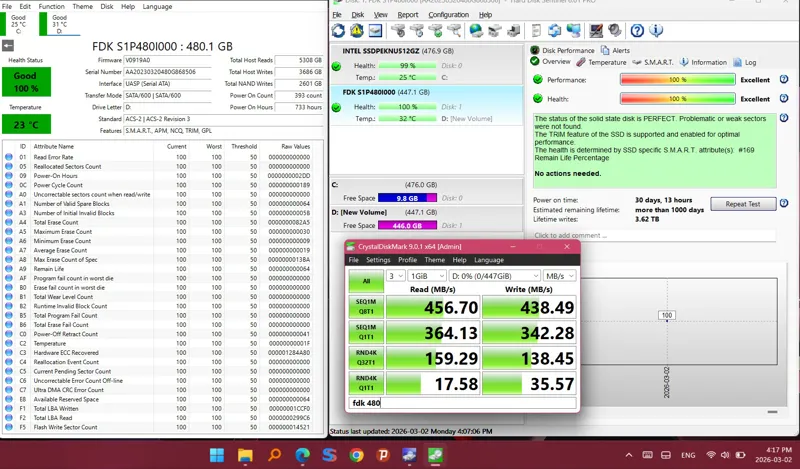Open Microsoft Edge from taskbar
Image resolution: width=800 pixels, height=469 pixels.
tap(302, 455)
